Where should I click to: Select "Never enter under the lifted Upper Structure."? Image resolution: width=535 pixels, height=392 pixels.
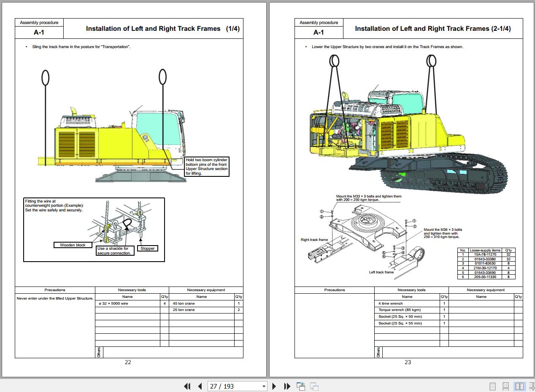click(x=55, y=298)
